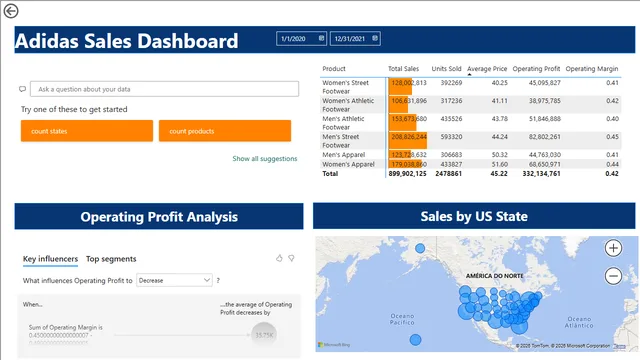640x360 pixels.
Task: Sort table by Product column header
Action: (x=334, y=69)
